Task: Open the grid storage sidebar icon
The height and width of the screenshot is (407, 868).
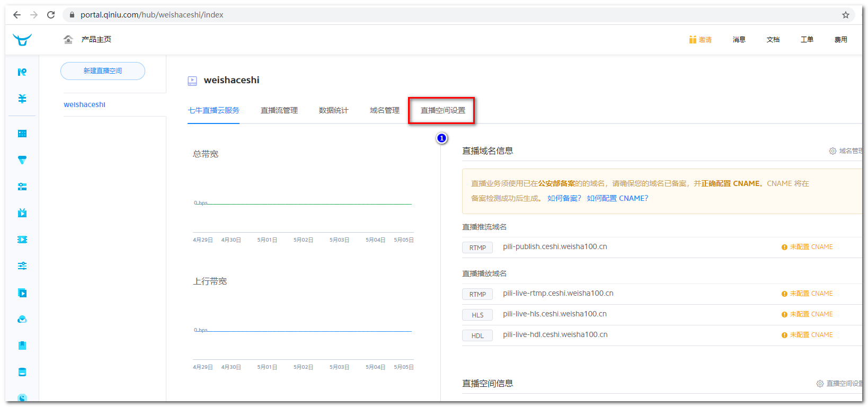Action: click(x=22, y=134)
